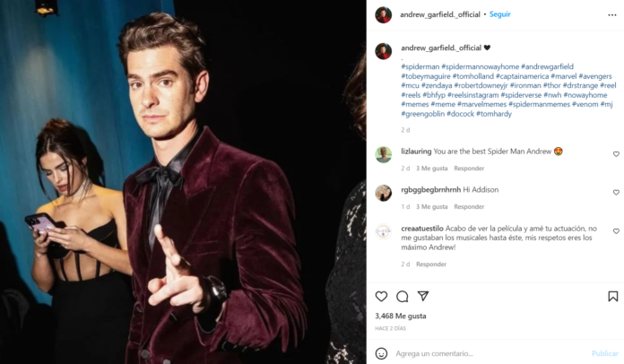
Task: Show likes on rgbggbegbrnhrnh's comment '3 Me gusta'
Action: click(432, 206)
